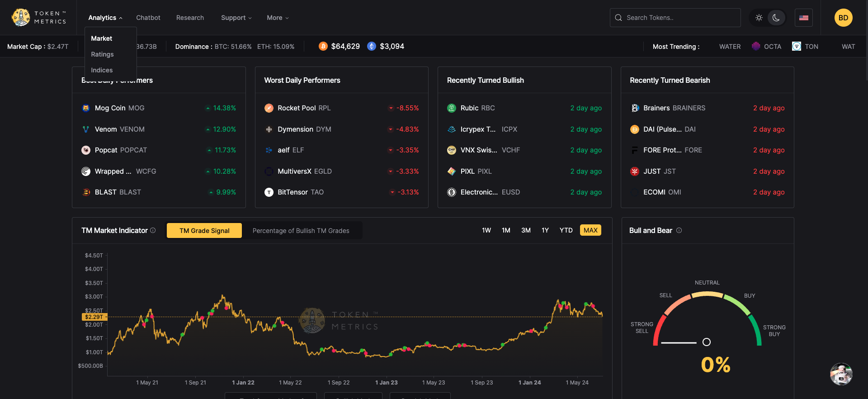Image resolution: width=868 pixels, height=399 pixels.
Task: Click the OCTA trending token icon
Action: 756,46
